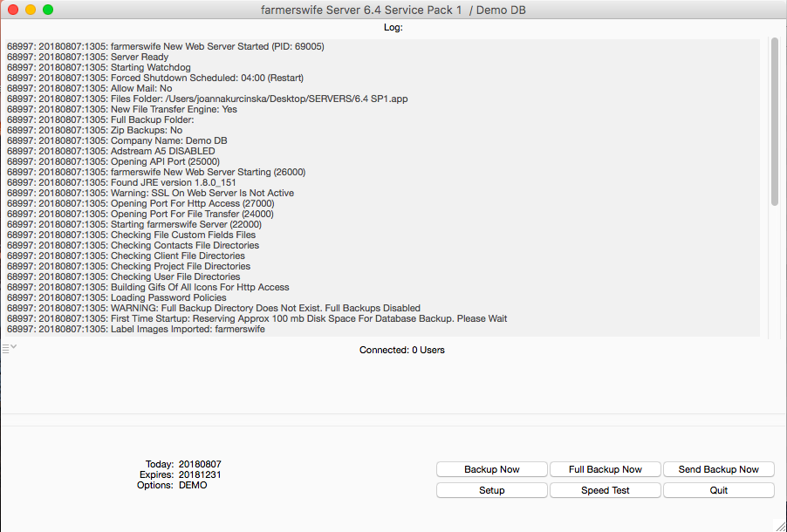787x532 pixels.
Task: Click 'Checking File Custom Fields Files' line
Action: [x=132, y=235]
